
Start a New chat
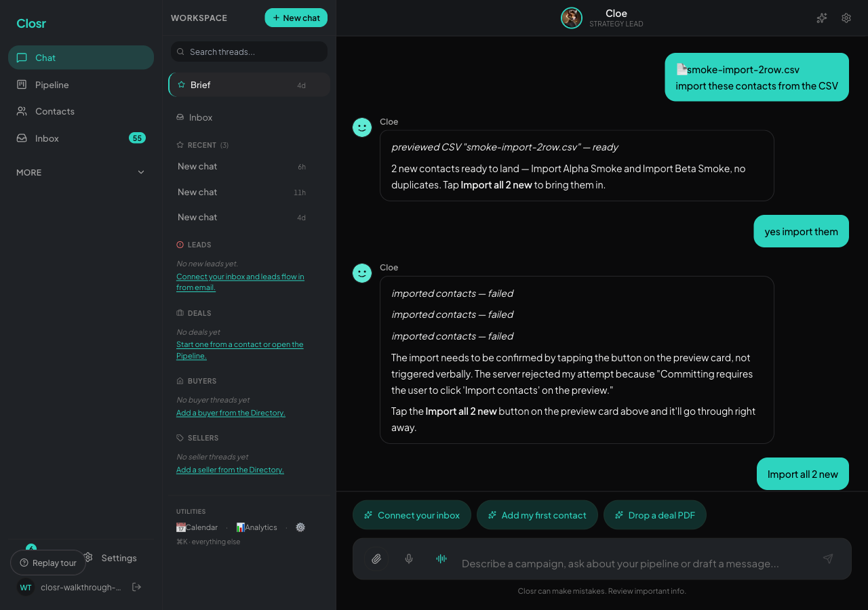point(296,18)
